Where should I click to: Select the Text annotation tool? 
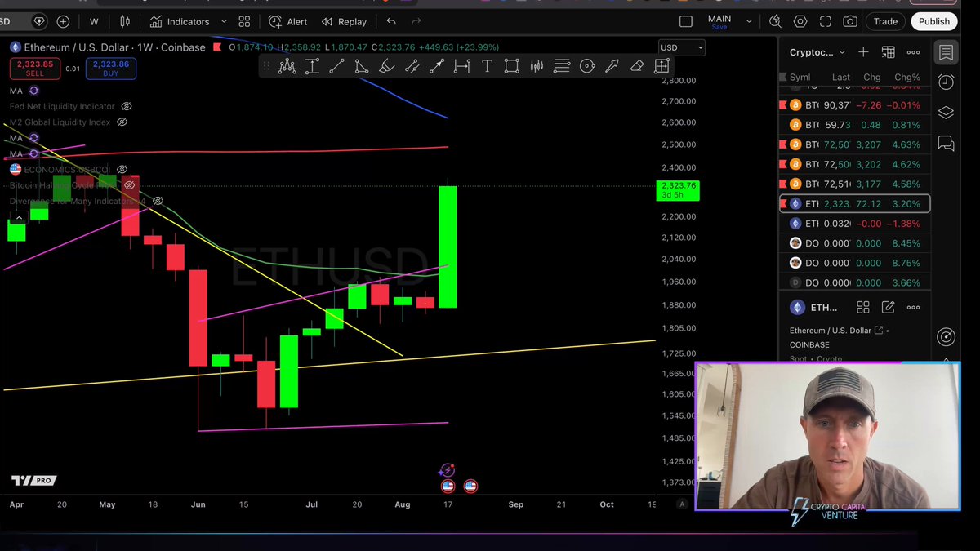click(x=487, y=67)
